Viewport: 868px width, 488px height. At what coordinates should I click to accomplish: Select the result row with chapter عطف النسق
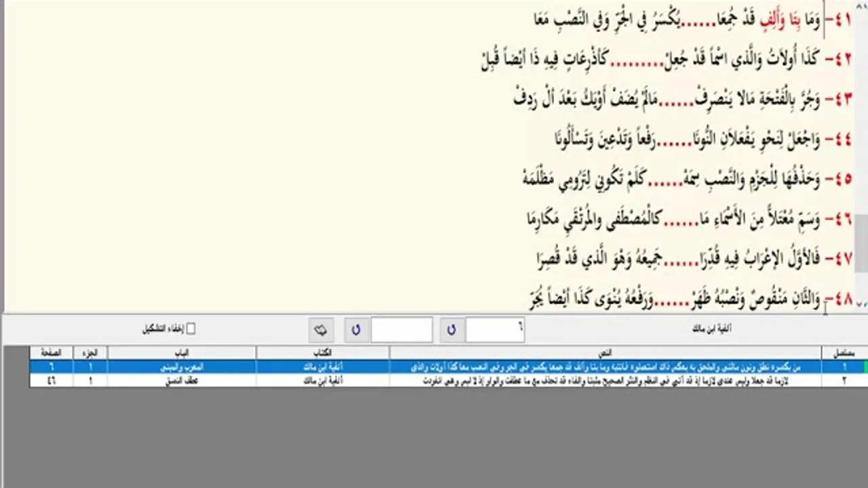448,380
